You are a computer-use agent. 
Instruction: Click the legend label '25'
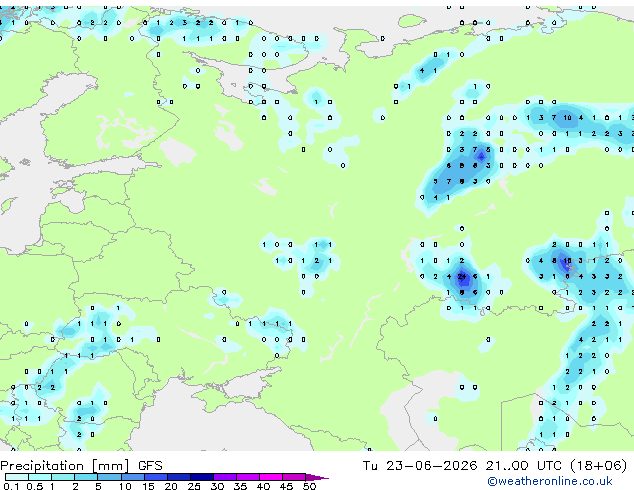[194, 486]
